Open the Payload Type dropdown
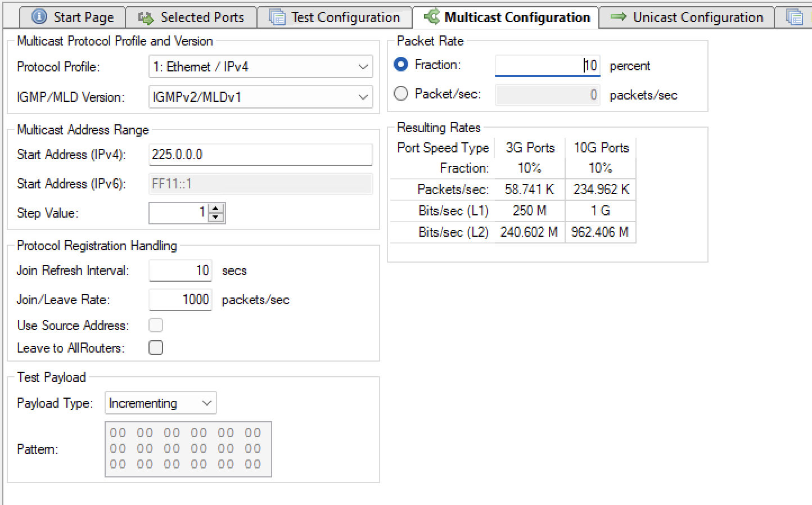This screenshot has width=812, height=505. (206, 403)
